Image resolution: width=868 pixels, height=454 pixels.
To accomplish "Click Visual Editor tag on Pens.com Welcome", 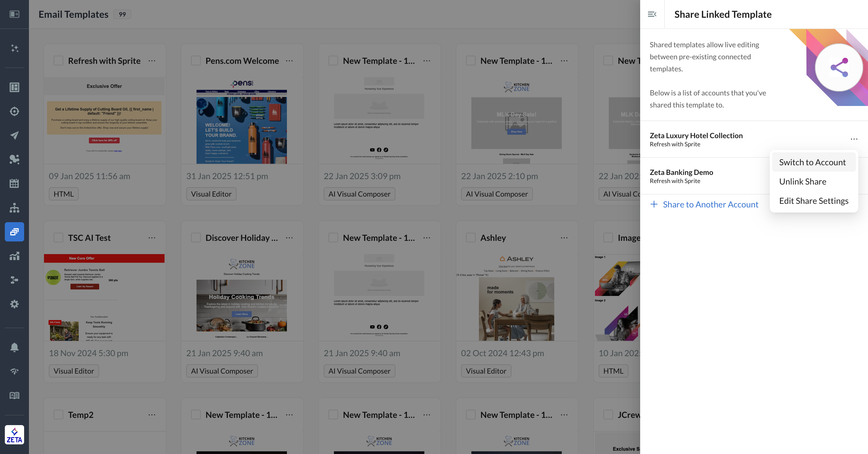I will (211, 194).
